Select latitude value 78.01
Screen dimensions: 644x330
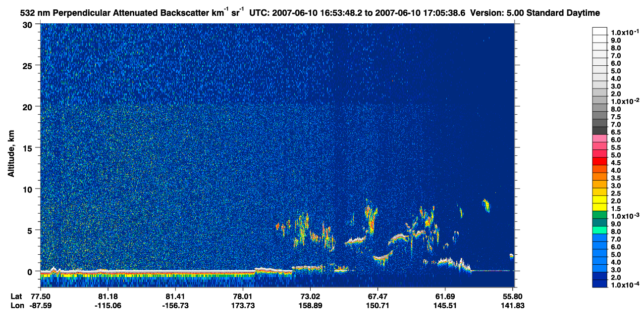tap(242, 296)
